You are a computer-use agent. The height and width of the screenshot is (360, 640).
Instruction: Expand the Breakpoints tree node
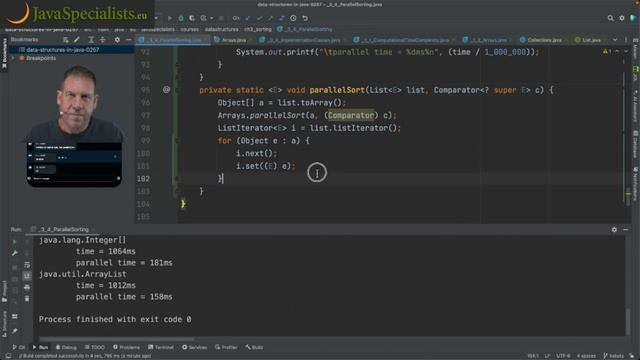(13, 58)
